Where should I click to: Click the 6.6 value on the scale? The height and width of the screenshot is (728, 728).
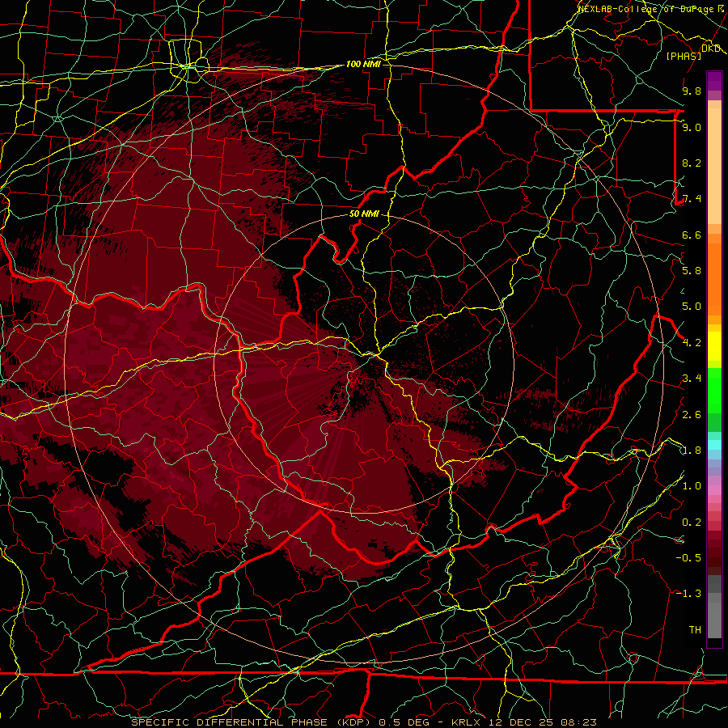tap(692, 235)
